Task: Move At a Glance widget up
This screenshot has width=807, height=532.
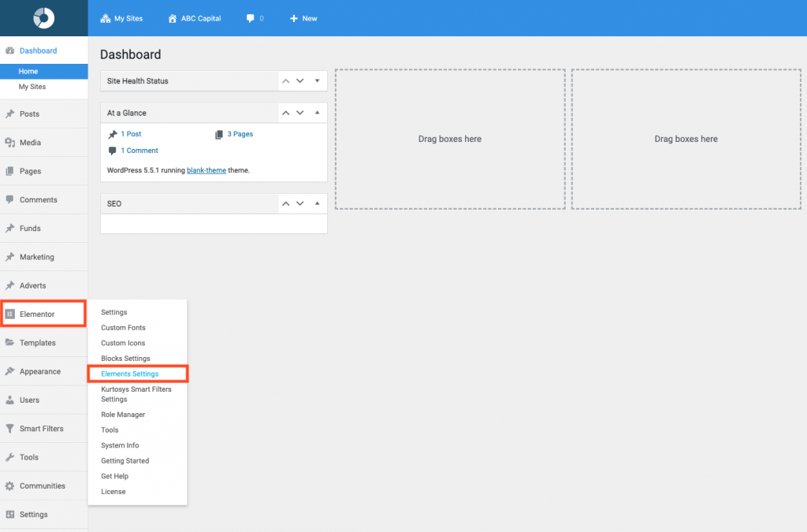Action: click(x=285, y=113)
